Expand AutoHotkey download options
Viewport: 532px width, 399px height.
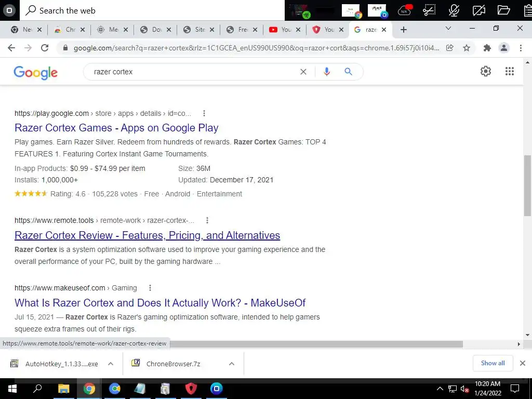(x=110, y=364)
